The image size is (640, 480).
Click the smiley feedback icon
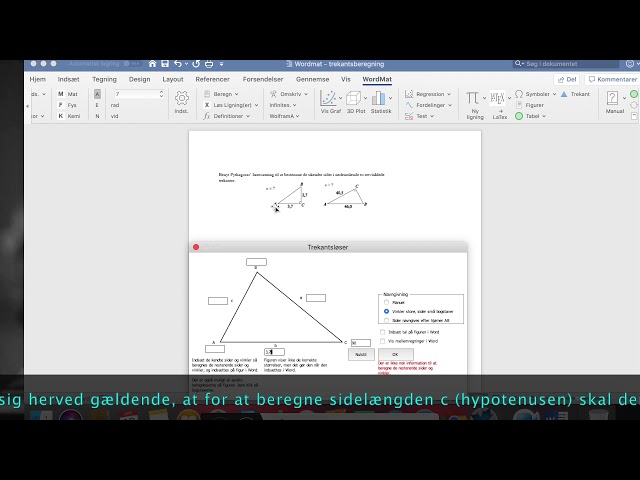(630, 64)
